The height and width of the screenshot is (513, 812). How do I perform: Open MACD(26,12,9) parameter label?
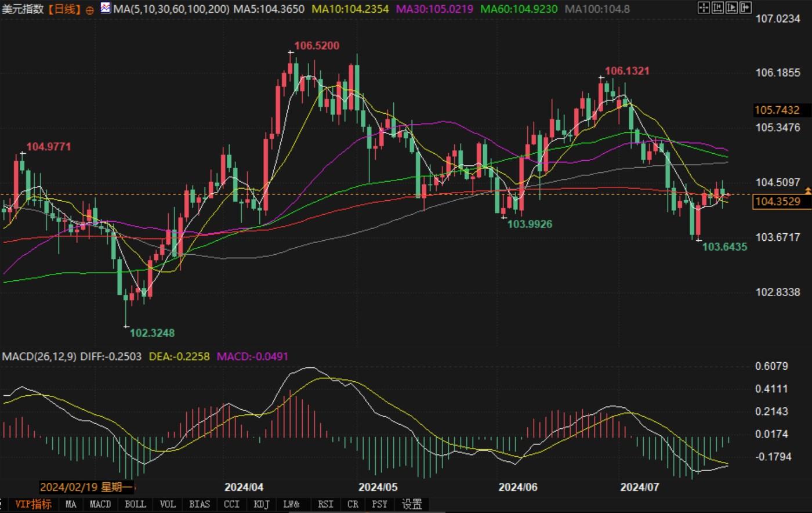(x=39, y=356)
